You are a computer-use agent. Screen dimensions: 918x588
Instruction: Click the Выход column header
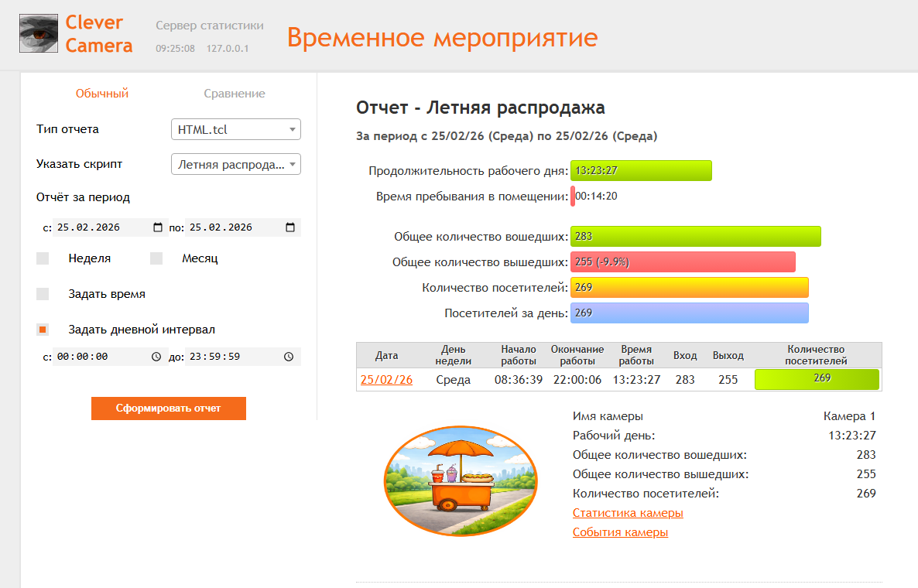point(728,356)
